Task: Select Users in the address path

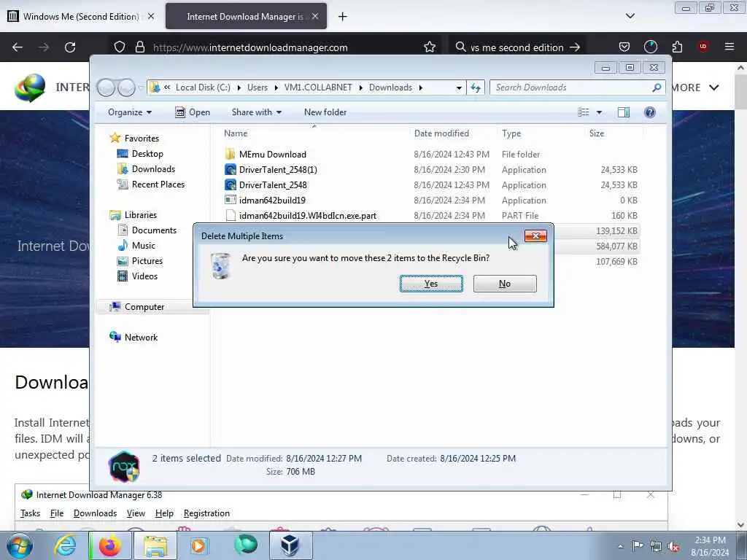Action: click(258, 87)
